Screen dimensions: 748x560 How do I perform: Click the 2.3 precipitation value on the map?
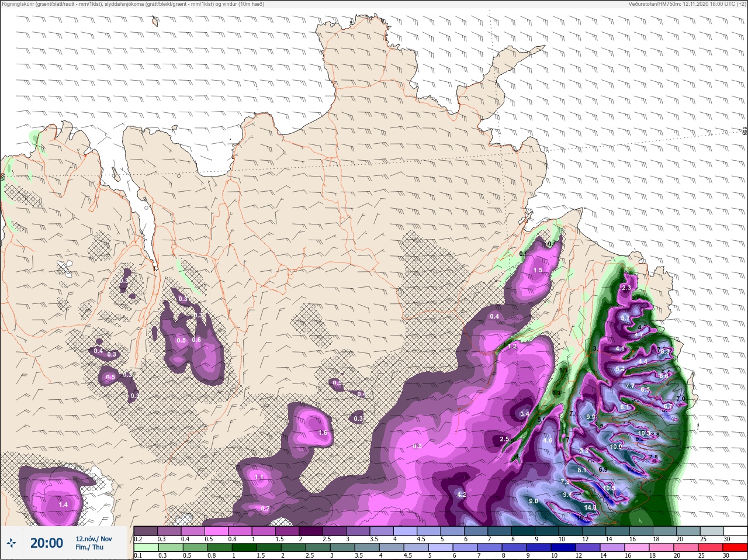coord(627,288)
